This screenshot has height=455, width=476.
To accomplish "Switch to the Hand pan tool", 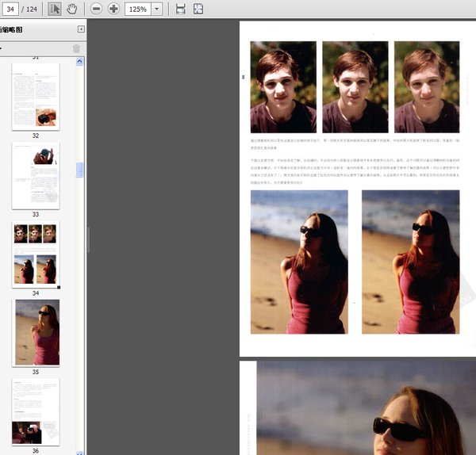I will 71,9.
